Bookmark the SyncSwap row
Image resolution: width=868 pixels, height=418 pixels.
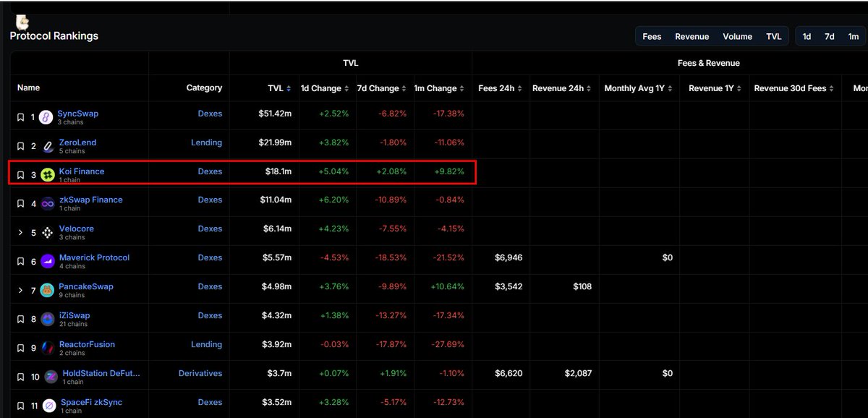point(20,116)
